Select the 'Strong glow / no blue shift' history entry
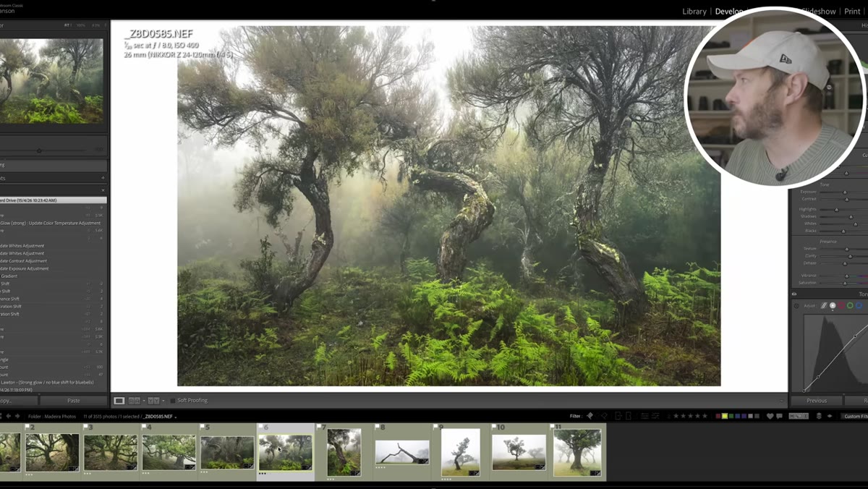The height and width of the screenshot is (489, 868). [x=52, y=382]
